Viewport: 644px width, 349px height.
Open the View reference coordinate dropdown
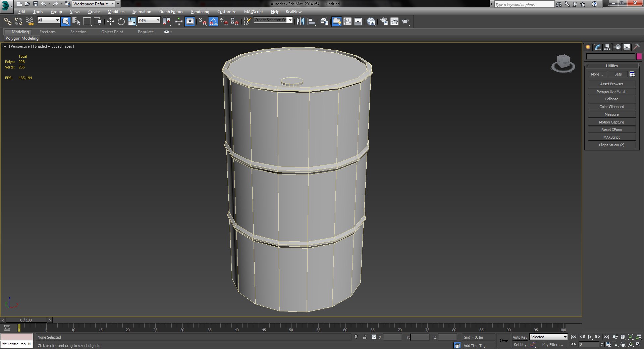149,20
